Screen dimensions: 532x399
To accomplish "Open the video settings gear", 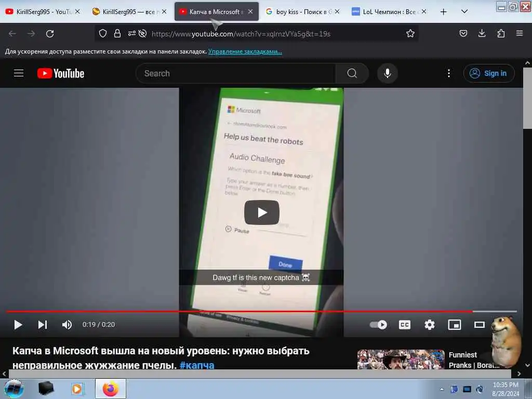I will [430, 325].
